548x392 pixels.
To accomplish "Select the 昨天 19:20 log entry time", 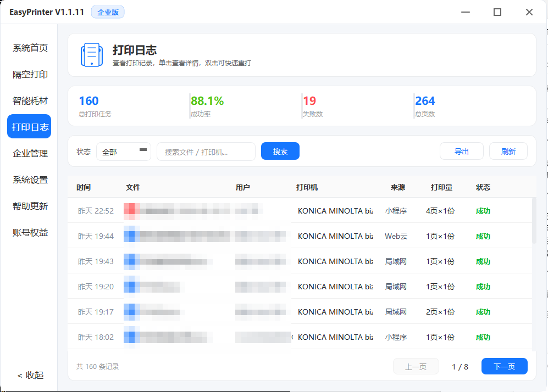I will 96,287.
